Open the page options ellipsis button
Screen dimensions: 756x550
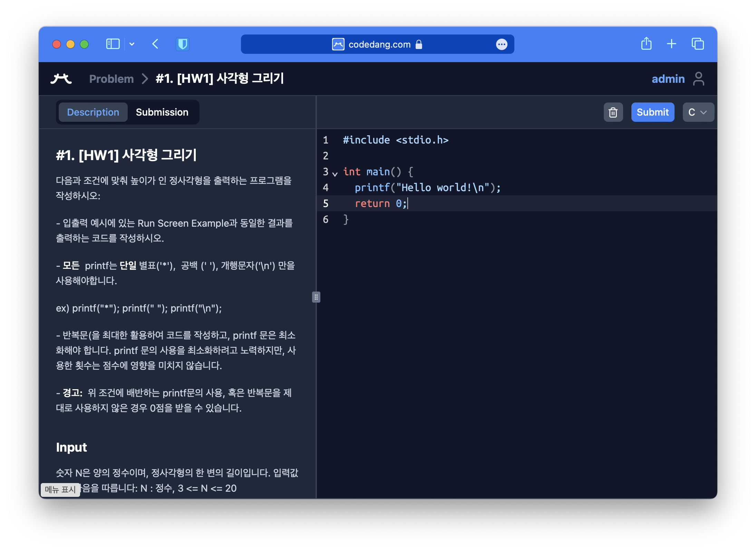pos(502,44)
